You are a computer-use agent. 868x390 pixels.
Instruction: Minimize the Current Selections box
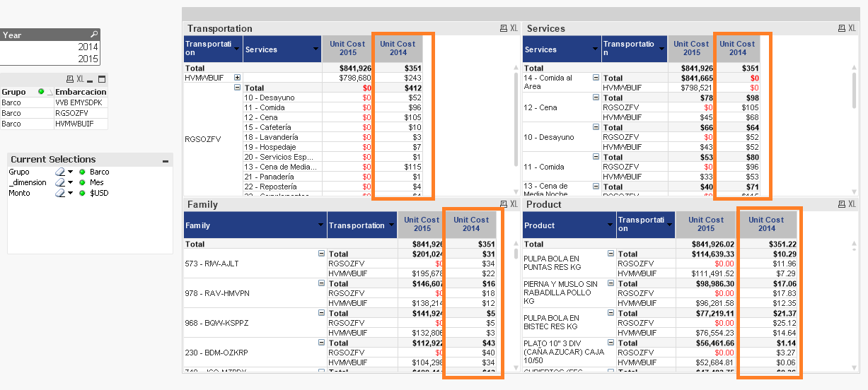click(x=166, y=160)
